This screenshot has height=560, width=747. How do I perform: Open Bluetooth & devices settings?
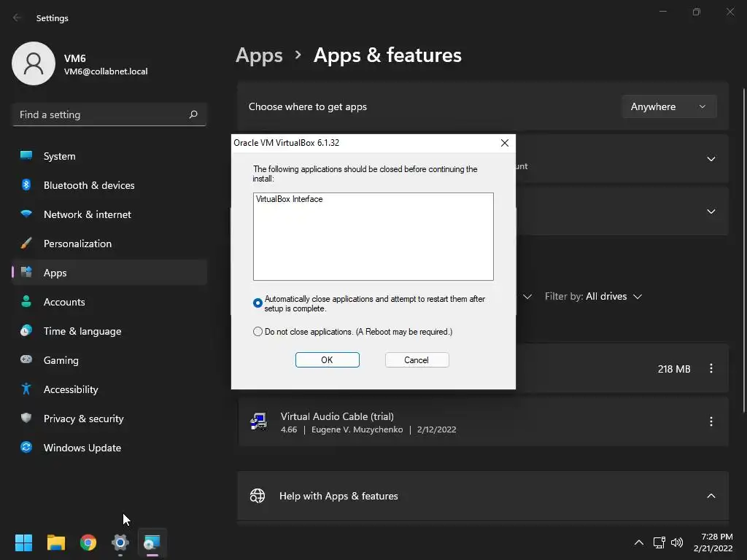coord(88,185)
